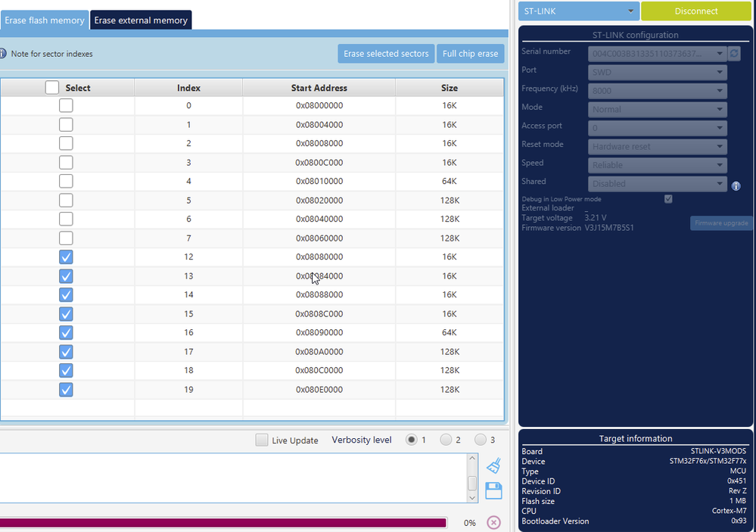Click the info icon beside Shared dropdown
The width and height of the screenshot is (756, 532).
736,185
